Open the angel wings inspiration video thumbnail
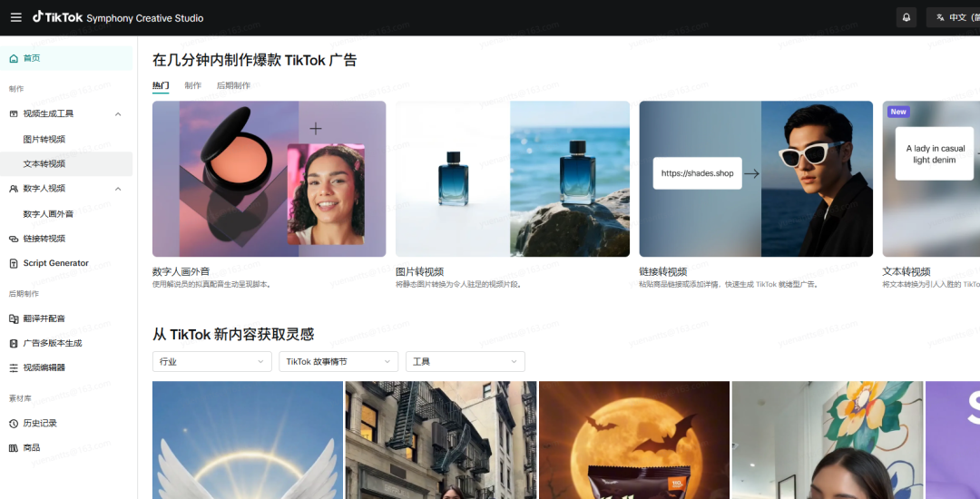The height and width of the screenshot is (499, 980). (248, 440)
